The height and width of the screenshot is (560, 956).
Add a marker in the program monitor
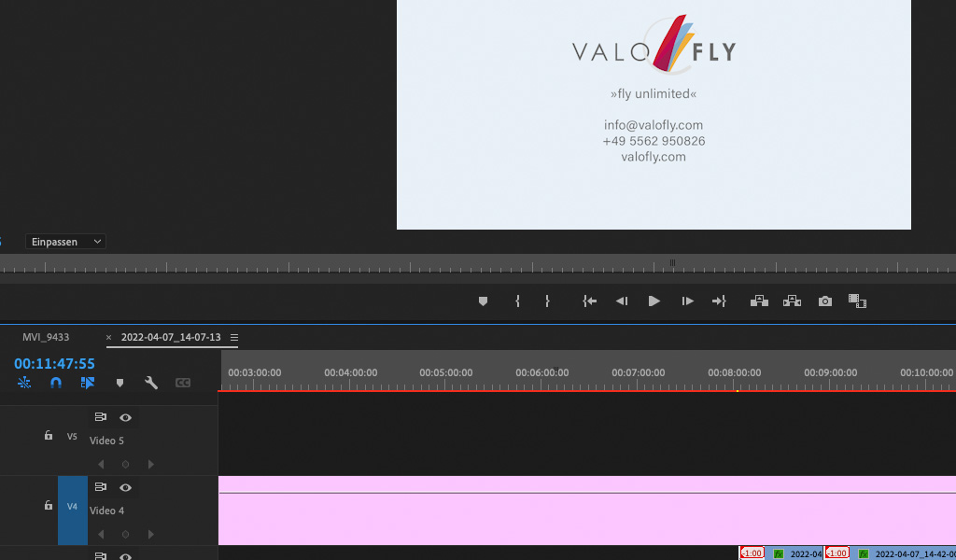[483, 301]
